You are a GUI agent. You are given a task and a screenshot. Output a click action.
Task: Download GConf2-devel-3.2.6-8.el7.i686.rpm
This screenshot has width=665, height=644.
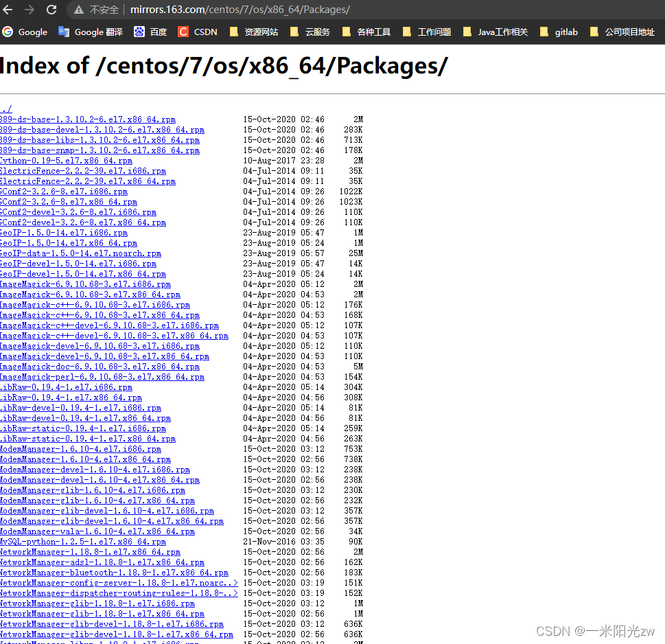78,212
